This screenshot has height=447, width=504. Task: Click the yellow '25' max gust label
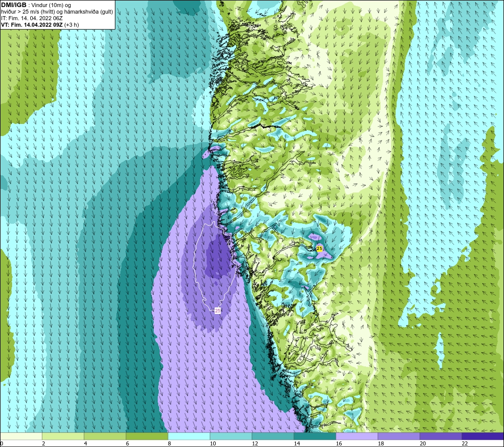click(320, 248)
